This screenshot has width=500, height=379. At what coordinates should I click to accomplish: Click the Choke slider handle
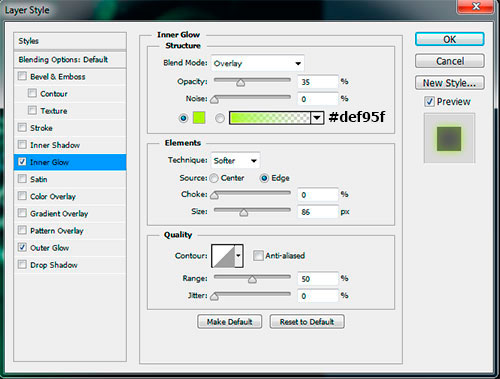point(214,195)
